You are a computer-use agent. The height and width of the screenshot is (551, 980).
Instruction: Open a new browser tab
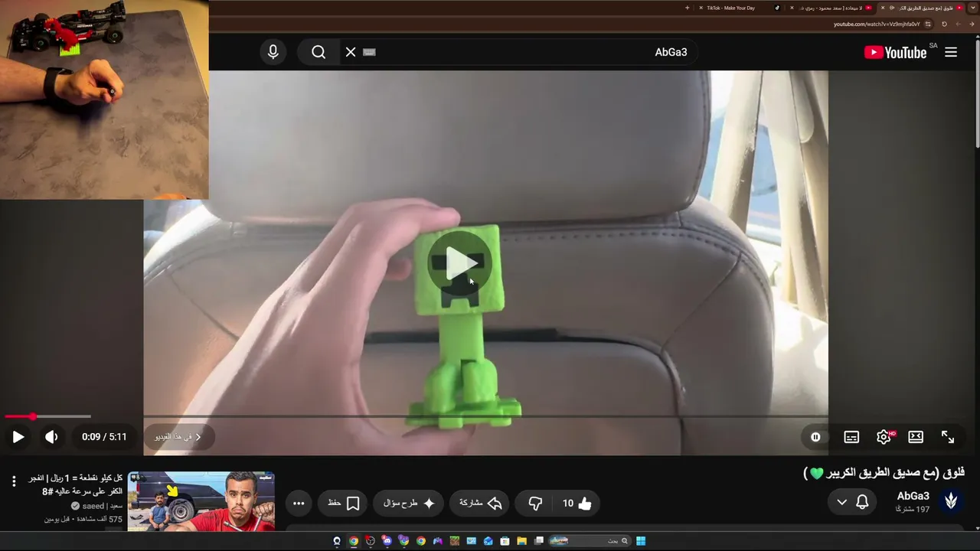(687, 8)
